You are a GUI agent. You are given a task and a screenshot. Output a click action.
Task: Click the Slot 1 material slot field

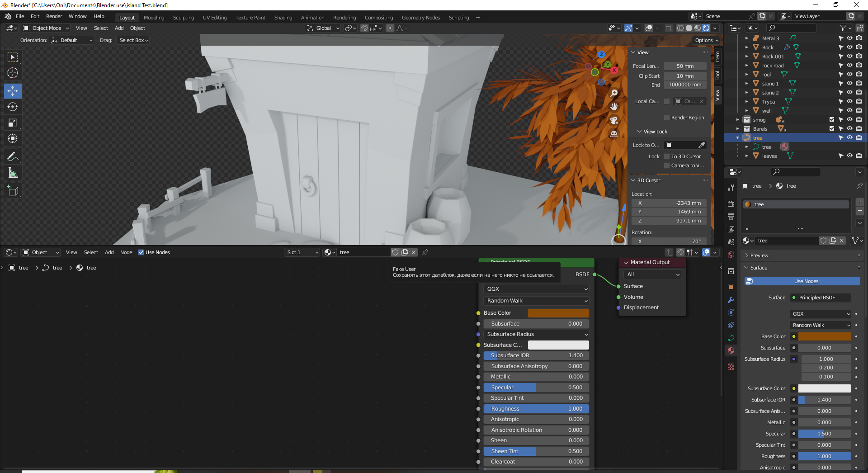pyautogui.click(x=302, y=252)
